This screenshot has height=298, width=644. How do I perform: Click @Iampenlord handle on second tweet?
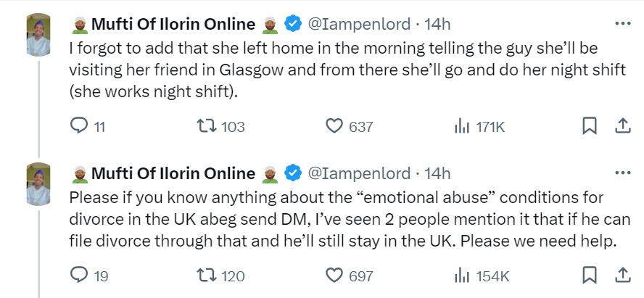[360, 173]
